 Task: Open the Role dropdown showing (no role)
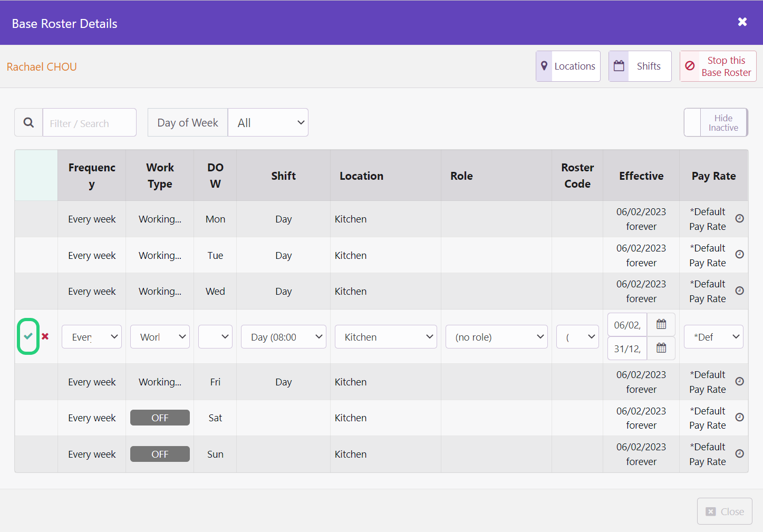[497, 336]
